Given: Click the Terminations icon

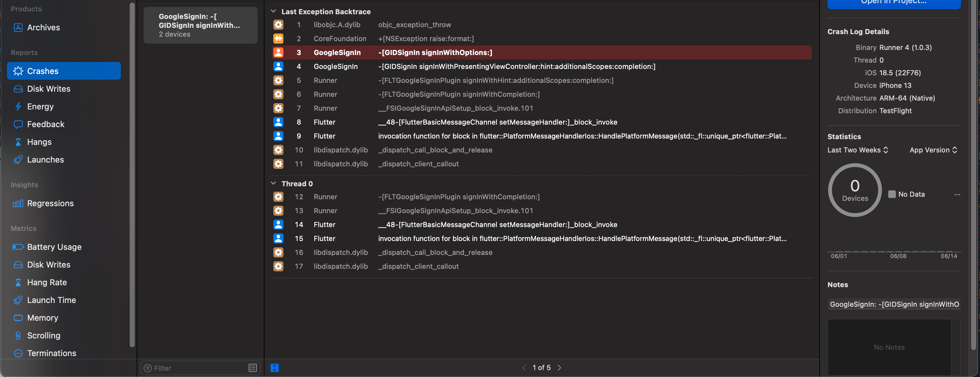Looking at the screenshot, I should (x=18, y=353).
